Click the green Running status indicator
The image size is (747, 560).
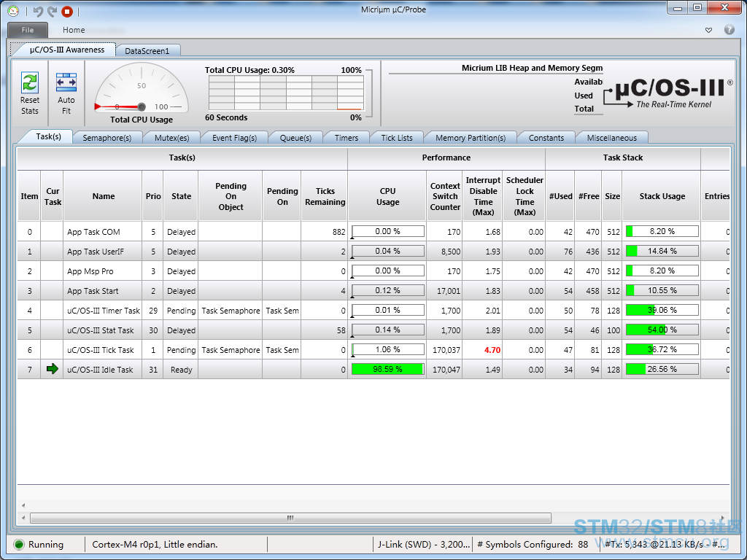19,544
